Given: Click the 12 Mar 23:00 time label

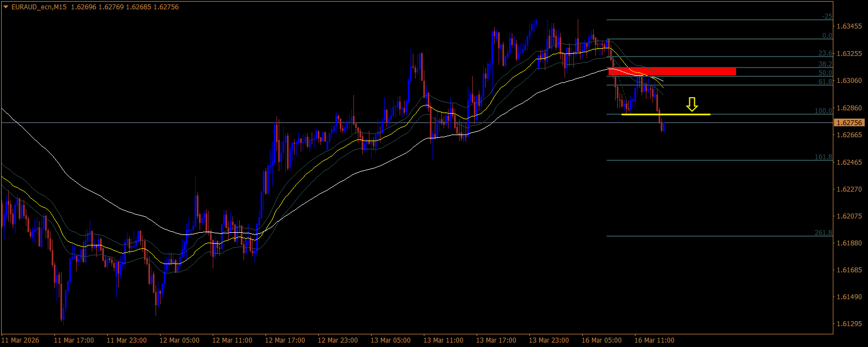Looking at the screenshot, I should pos(338,340).
